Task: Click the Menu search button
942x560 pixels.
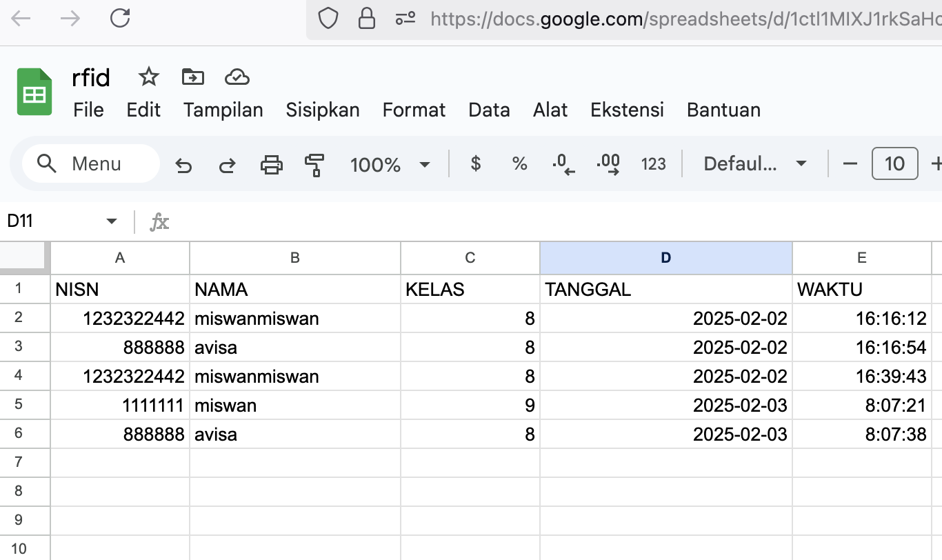Action: coord(90,164)
